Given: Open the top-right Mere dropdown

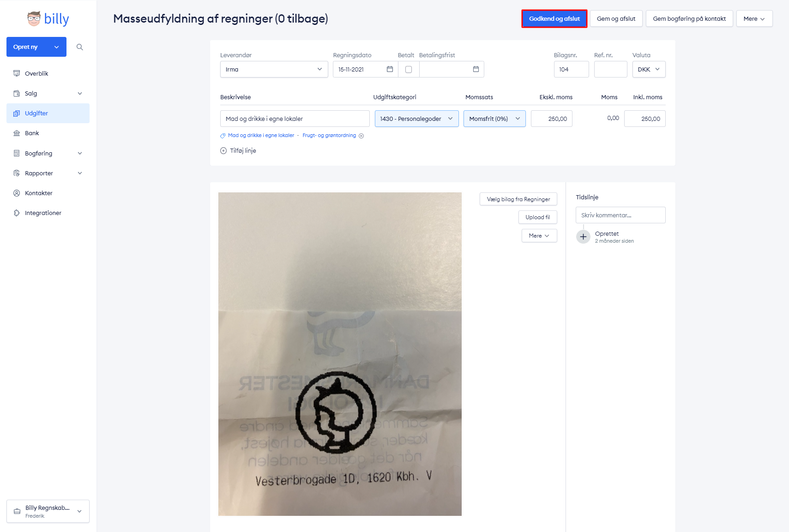Looking at the screenshot, I should pyautogui.click(x=754, y=19).
